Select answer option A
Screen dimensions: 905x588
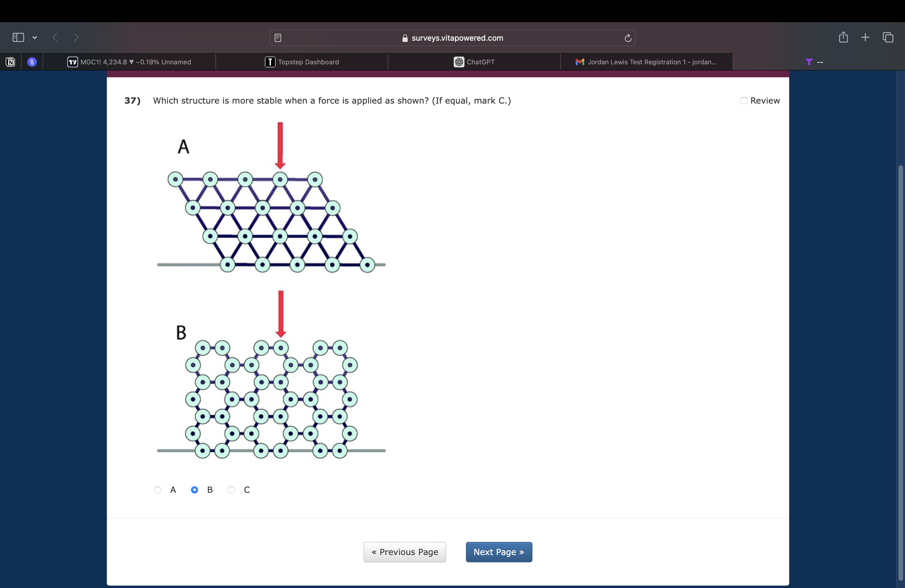coord(158,490)
